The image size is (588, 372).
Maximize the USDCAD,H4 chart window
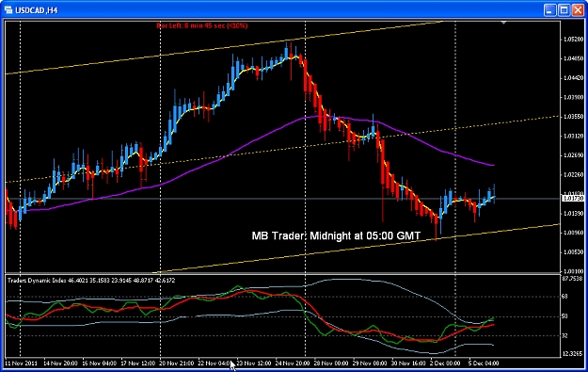coord(564,10)
